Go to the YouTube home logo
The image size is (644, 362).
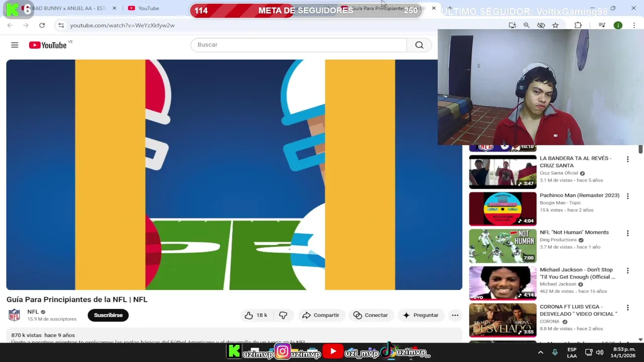48,45
